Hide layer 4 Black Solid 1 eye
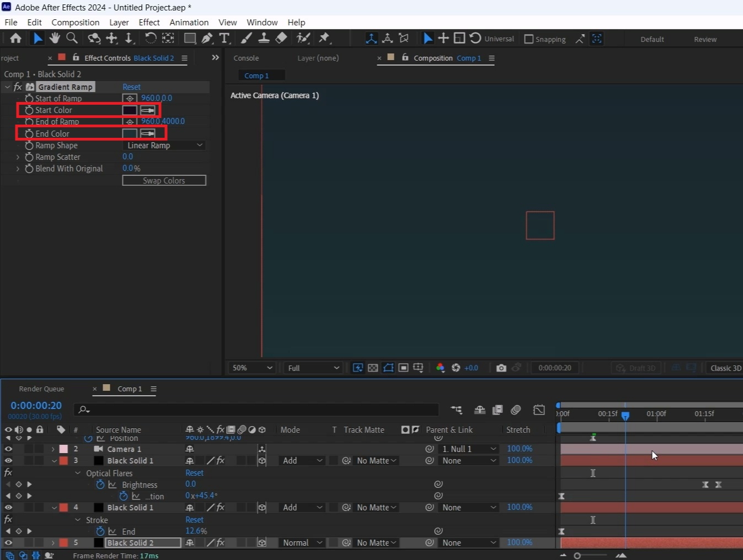The image size is (743, 560). coord(8,508)
